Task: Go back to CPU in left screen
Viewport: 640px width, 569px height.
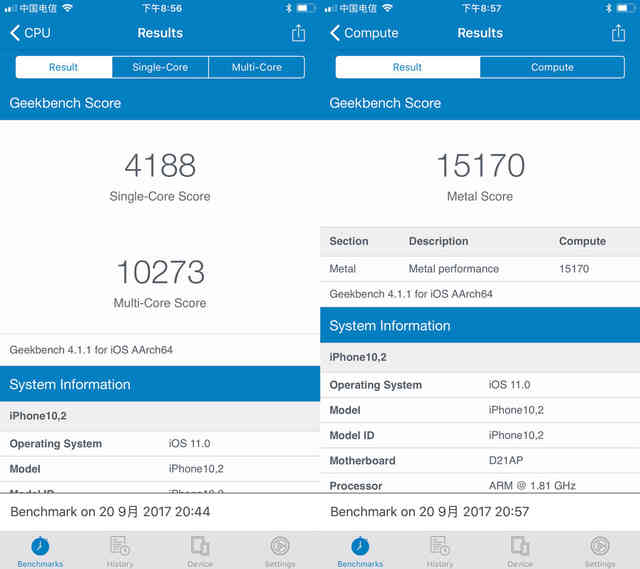Action: [31, 33]
